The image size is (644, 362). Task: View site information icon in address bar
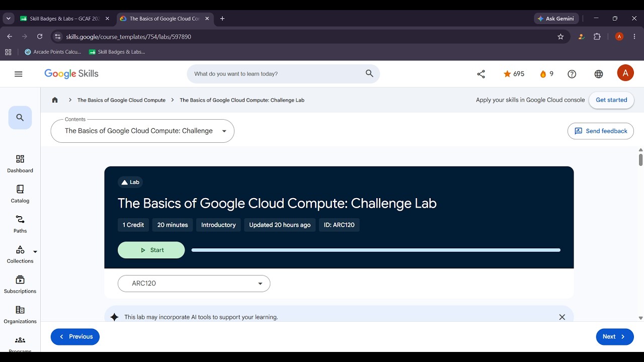(57, 37)
